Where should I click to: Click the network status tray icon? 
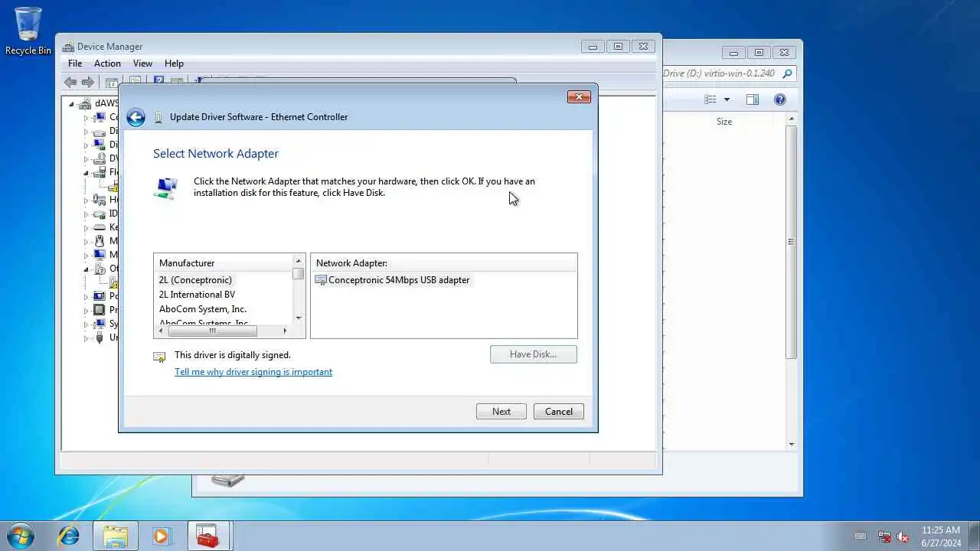(x=884, y=536)
